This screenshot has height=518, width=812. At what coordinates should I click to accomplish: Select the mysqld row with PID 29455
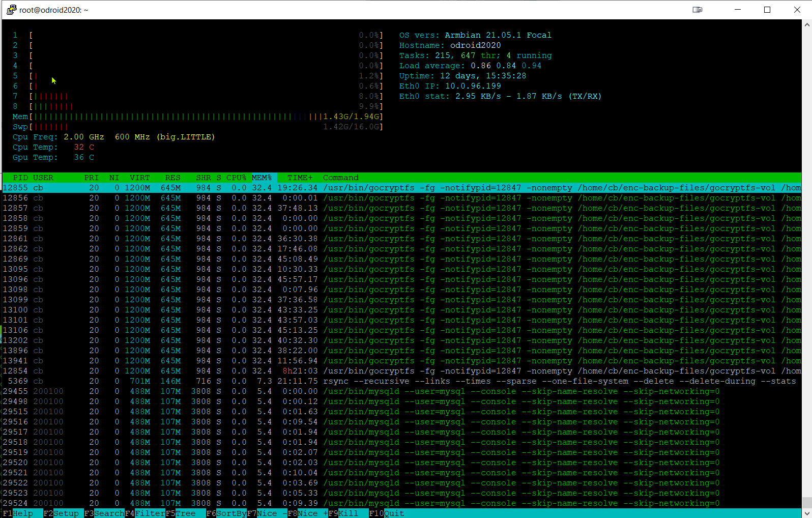pyautogui.click(x=402, y=391)
